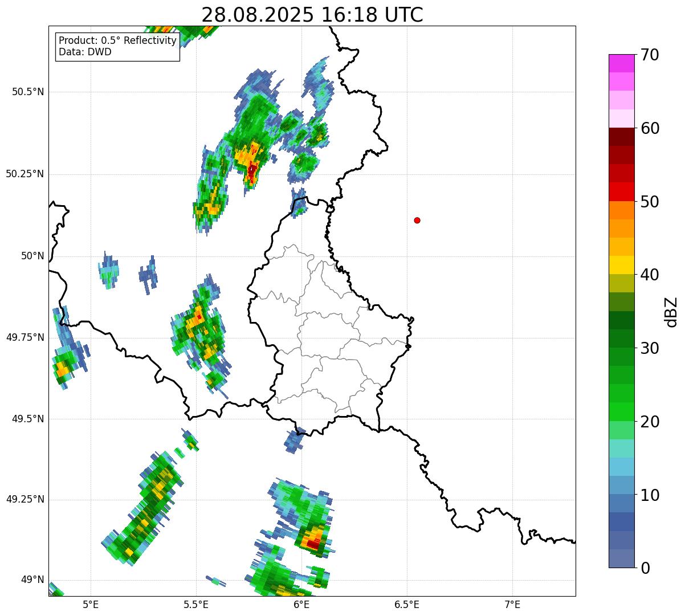Click the 49.5°N latitude label
Viewport: 685px width, 616px height.
[28, 419]
